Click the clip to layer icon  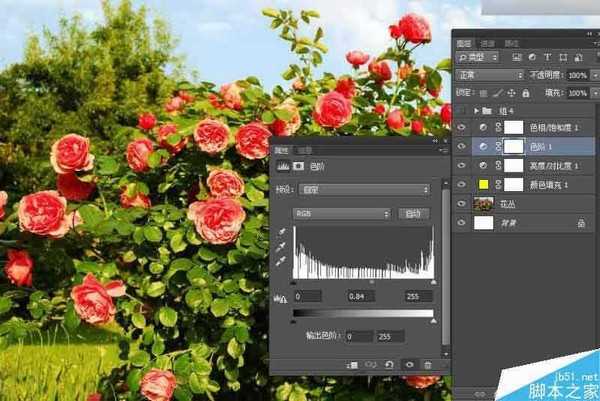point(353,366)
